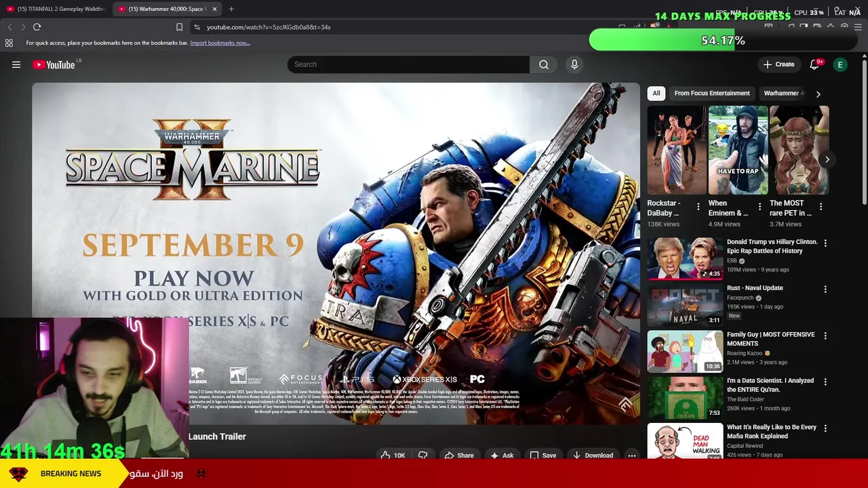Click the Space Marine video player
Image resolution: width=868 pixels, height=488 pixels.
point(336,253)
